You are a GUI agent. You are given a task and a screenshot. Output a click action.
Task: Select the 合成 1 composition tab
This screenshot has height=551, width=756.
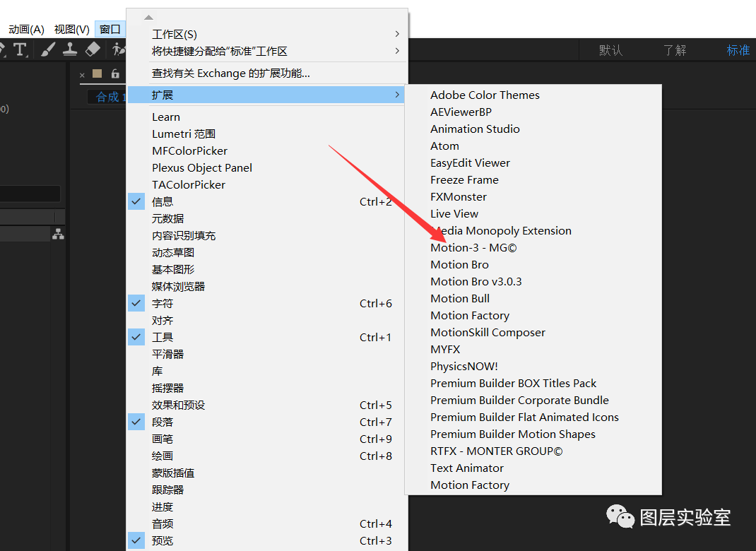point(107,97)
